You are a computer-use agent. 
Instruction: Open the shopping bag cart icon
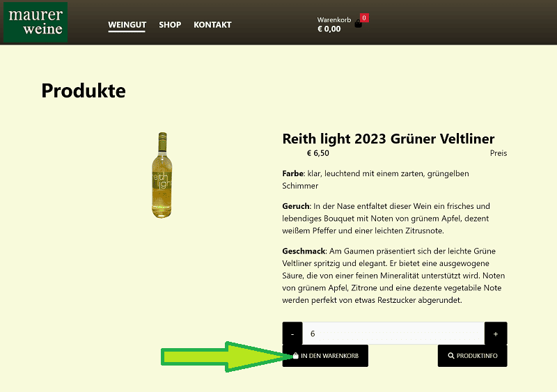pyautogui.click(x=358, y=24)
